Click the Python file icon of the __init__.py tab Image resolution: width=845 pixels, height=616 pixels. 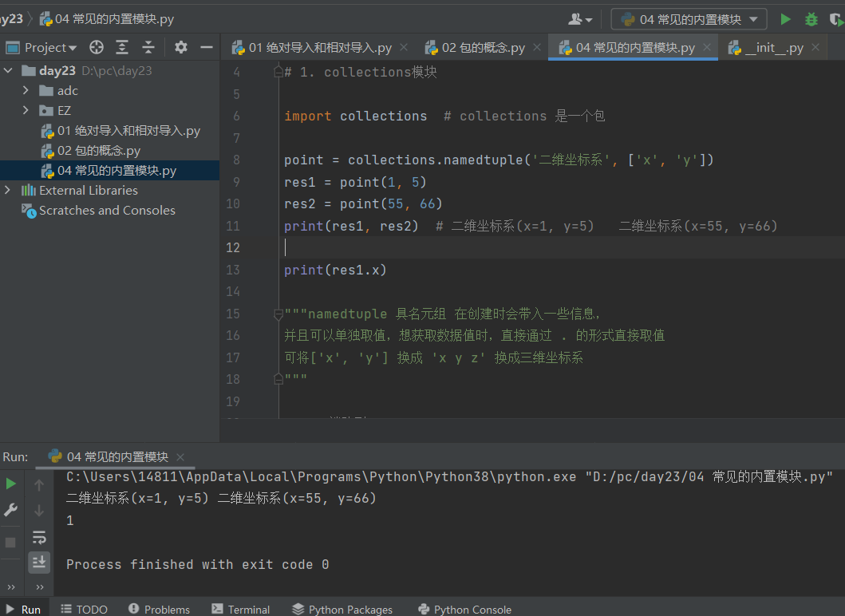(x=735, y=48)
